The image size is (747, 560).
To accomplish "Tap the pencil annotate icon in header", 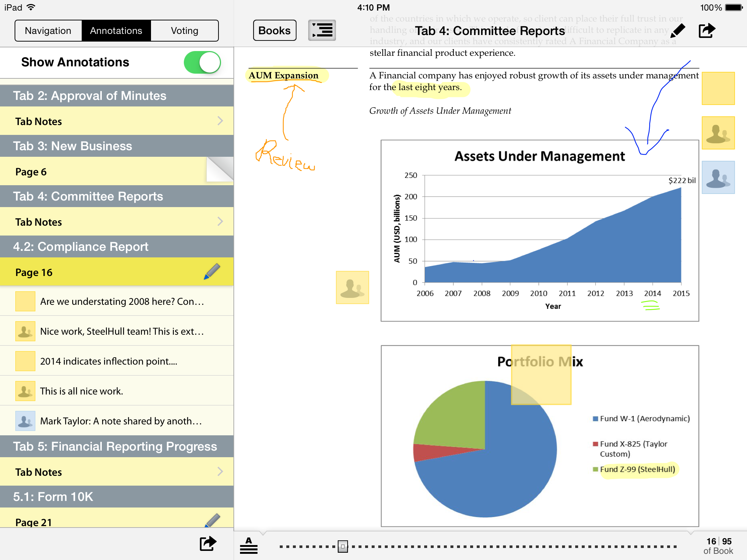I will (x=678, y=31).
